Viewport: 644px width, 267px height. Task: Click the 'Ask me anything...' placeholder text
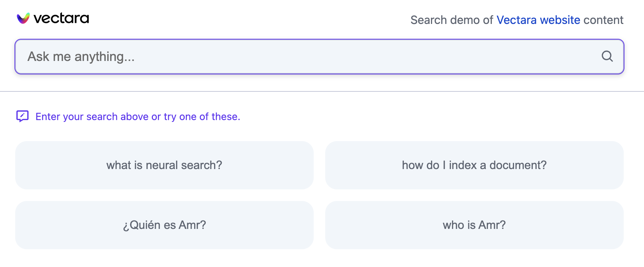(x=81, y=57)
